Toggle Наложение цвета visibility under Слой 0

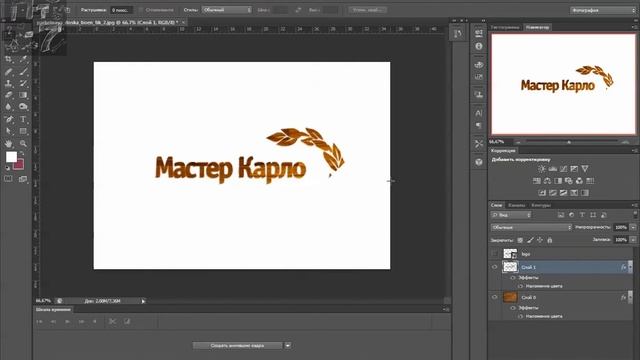(x=520, y=316)
